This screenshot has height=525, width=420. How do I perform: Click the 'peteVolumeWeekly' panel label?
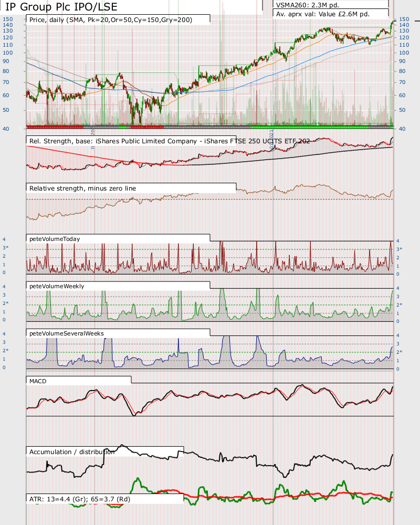(57, 286)
